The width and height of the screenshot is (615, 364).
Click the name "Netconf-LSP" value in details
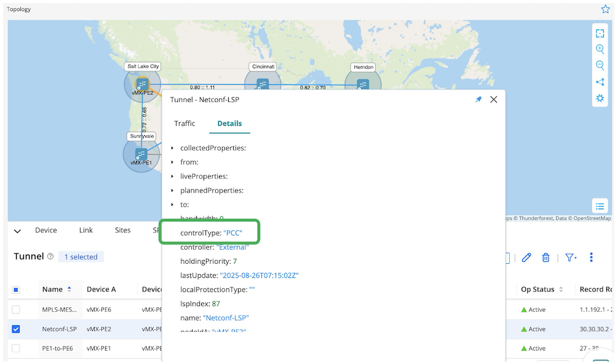(x=226, y=318)
